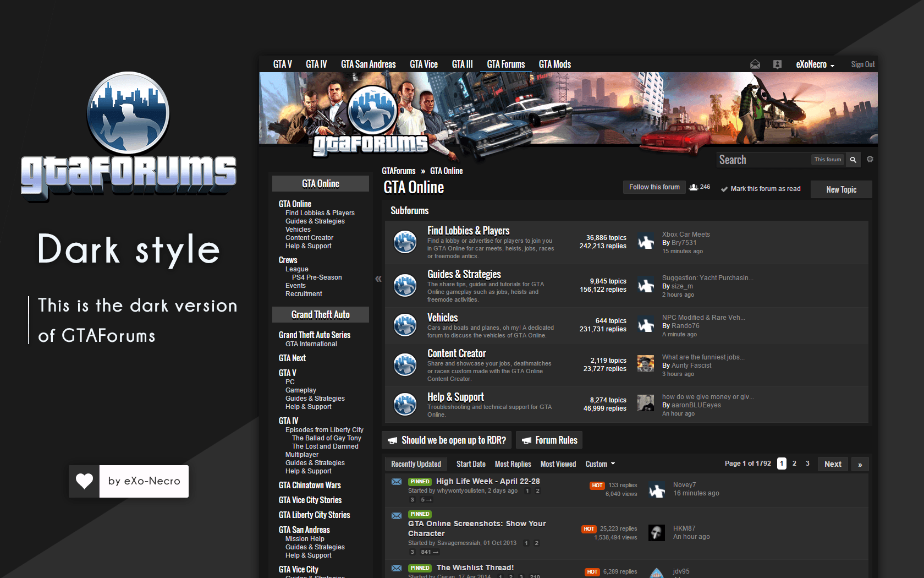Click the heart like icon
This screenshot has width=924, height=578.
[84, 481]
